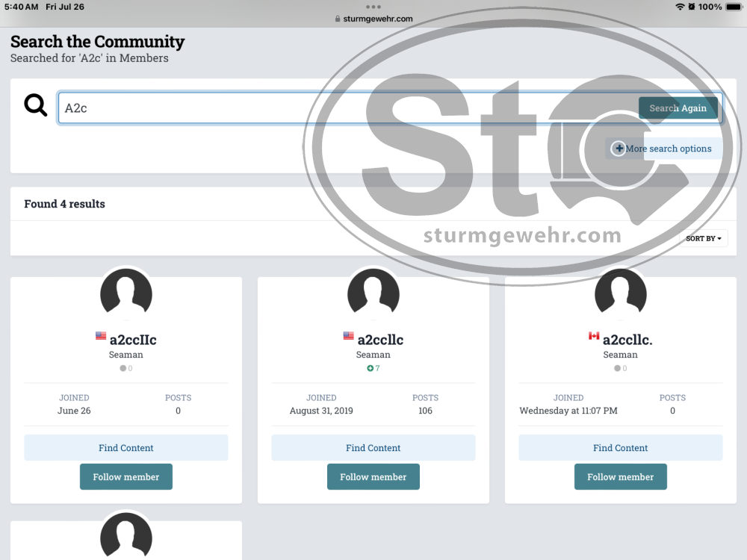Click the battery icon in status bar
747x560 pixels.
[x=734, y=7]
